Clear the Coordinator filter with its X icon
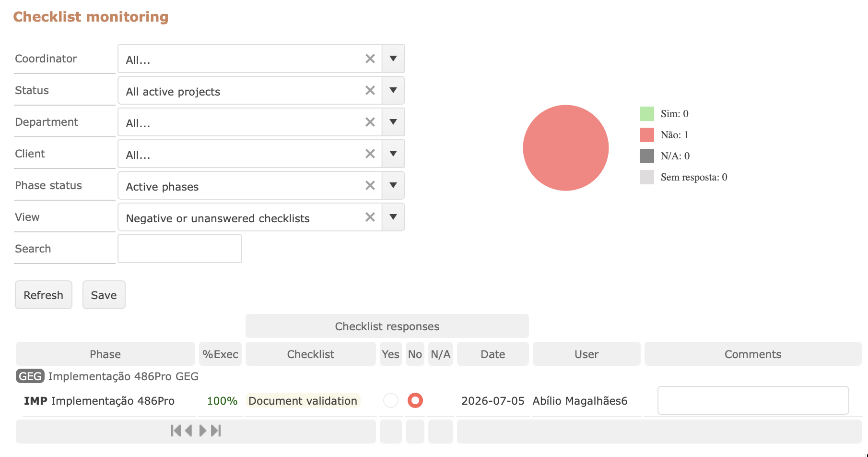 [370, 59]
